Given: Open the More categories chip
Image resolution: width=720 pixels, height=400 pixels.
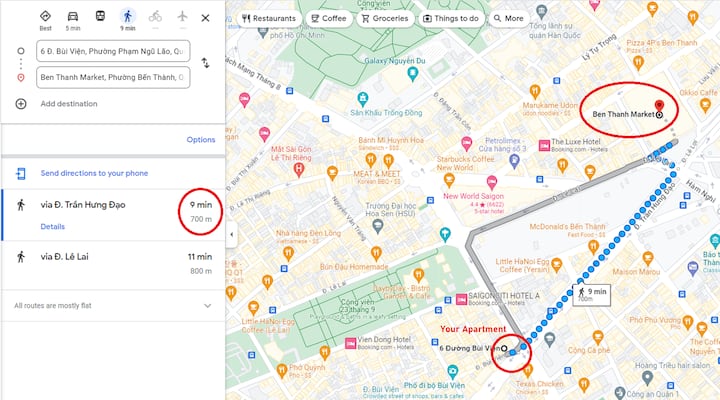Looking at the screenshot, I should [508, 18].
